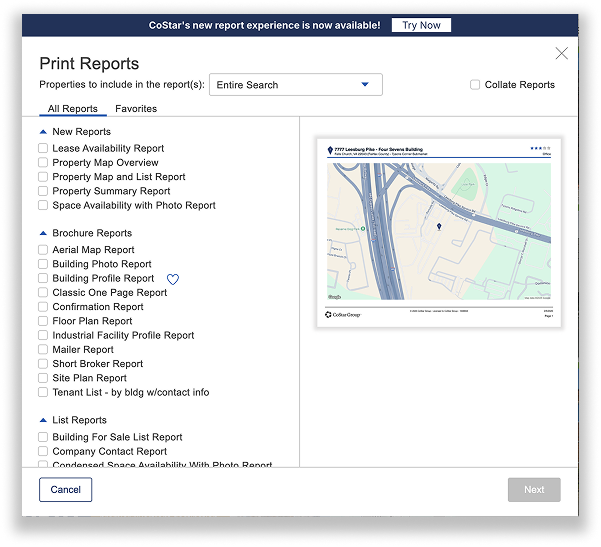This screenshot has width=601, height=547.
Task: Click the Cancel button
Action: (x=66, y=490)
